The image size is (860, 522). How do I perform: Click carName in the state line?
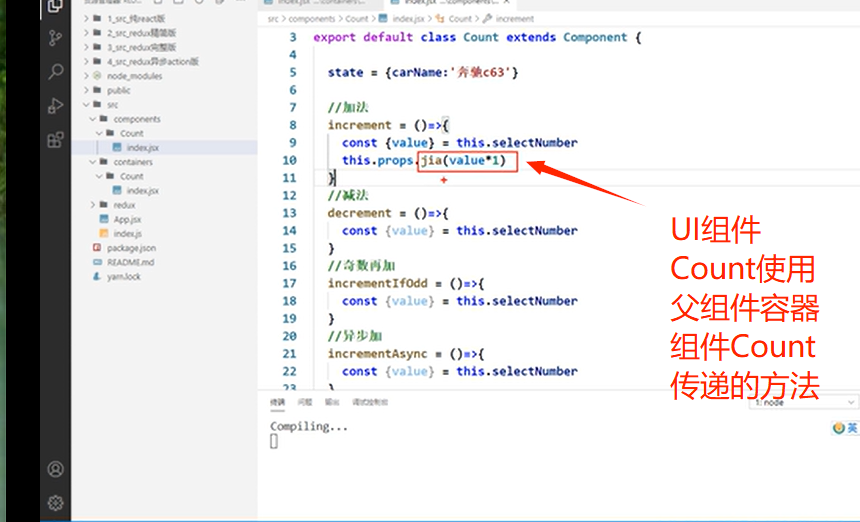[x=417, y=72]
